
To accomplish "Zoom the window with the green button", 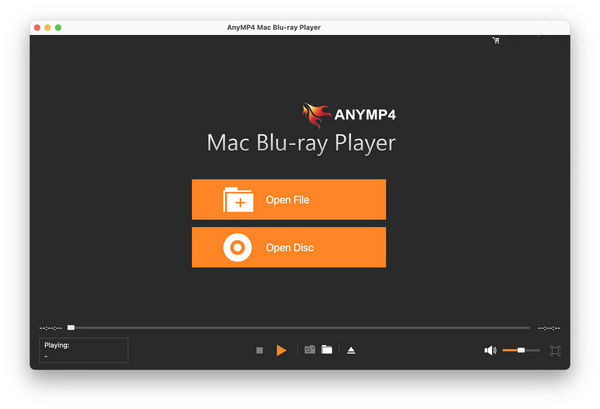I will [x=58, y=28].
